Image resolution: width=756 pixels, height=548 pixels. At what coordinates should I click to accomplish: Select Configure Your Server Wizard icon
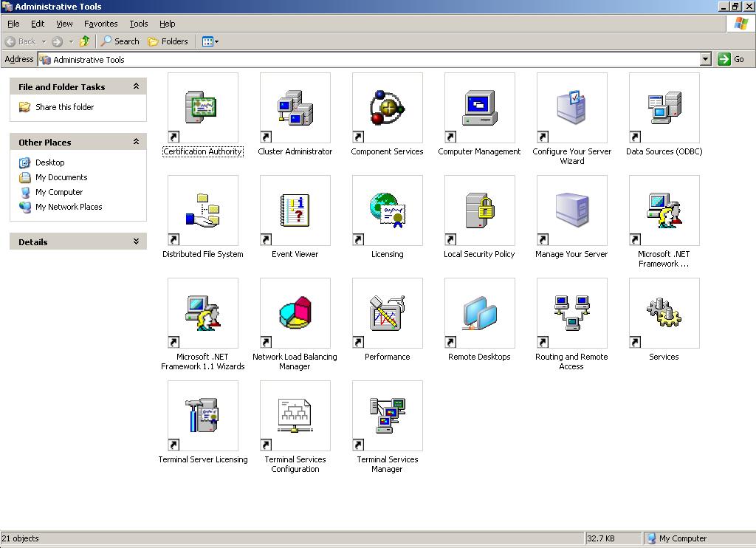pos(572,108)
